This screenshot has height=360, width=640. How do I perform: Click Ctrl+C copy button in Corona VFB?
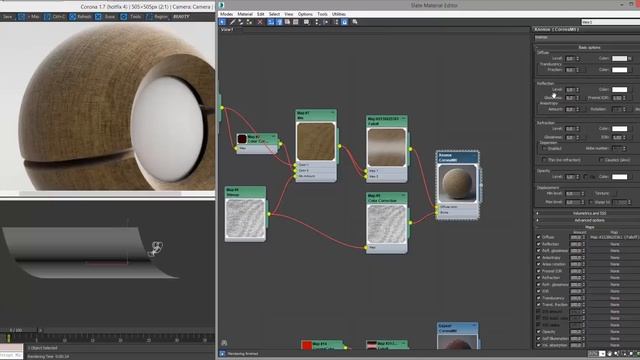tap(55, 17)
